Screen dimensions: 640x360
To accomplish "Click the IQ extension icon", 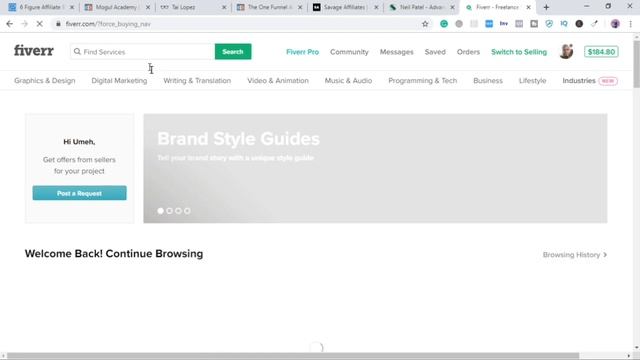I will tap(564, 24).
